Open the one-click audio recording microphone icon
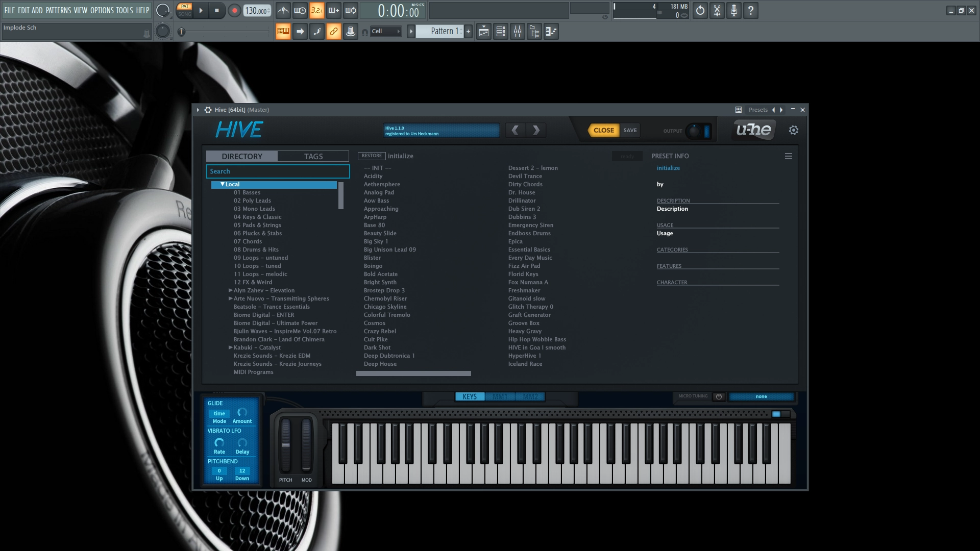This screenshot has width=980, height=551. pyautogui.click(x=734, y=10)
